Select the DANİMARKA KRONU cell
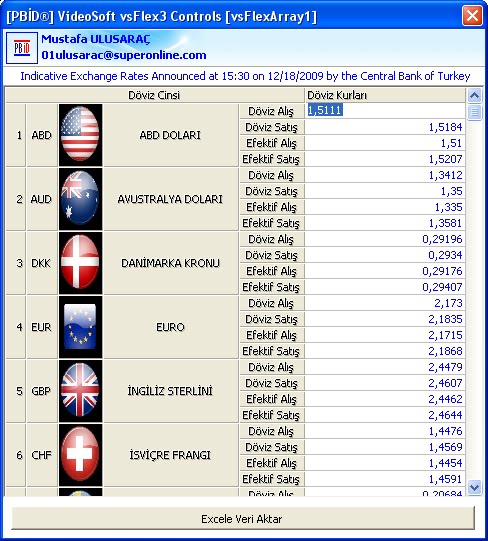The height and width of the screenshot is (541, 488). 170,263
